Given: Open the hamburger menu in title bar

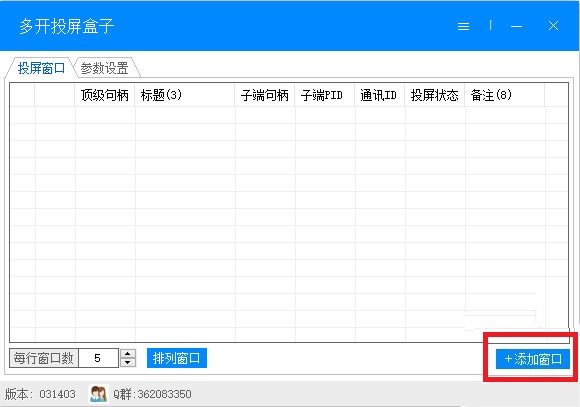Looking at the screenshot, I should tap(463, 26).
